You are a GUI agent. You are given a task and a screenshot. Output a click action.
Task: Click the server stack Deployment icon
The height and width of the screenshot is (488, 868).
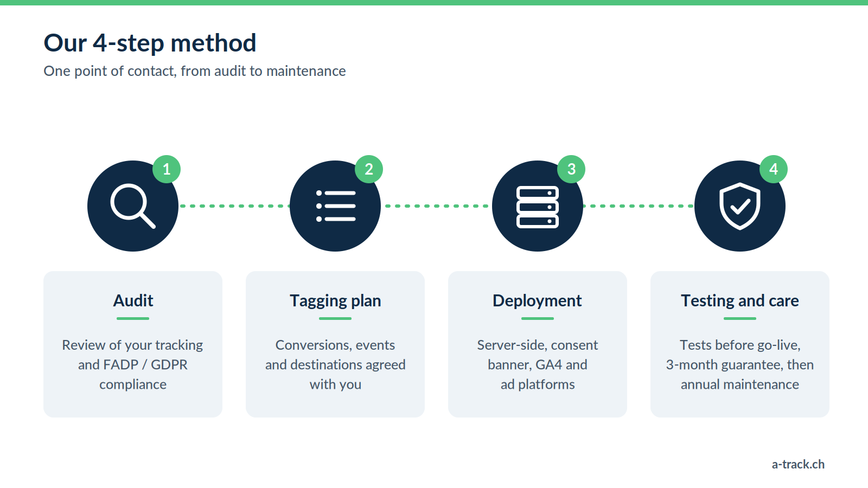tap(538, 206)
